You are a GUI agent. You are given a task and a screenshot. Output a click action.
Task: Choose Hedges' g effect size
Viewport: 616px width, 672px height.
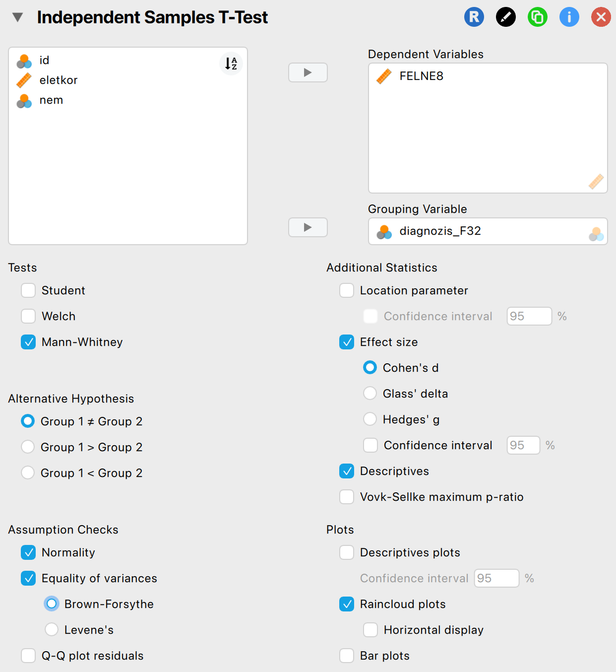370,419
